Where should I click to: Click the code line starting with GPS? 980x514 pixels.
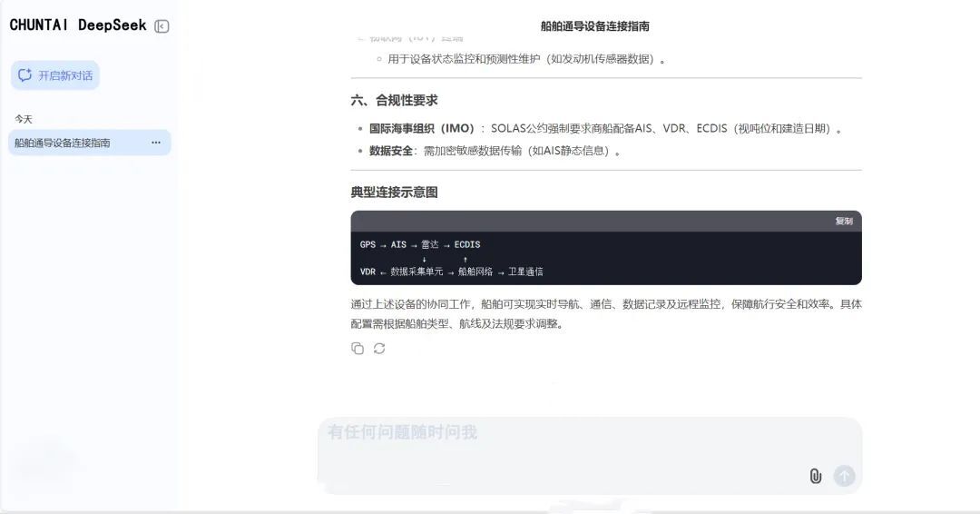420,244
